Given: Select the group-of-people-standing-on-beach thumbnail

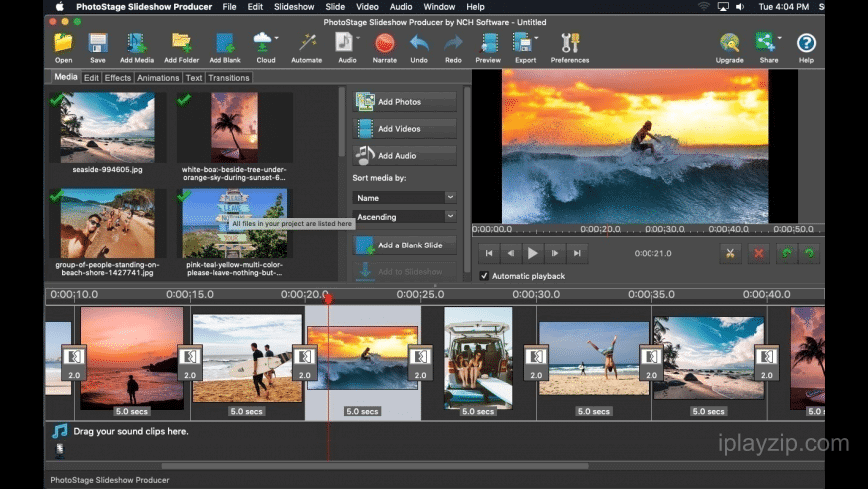Looking at the screenshot, I should click(x=108, y=224).
